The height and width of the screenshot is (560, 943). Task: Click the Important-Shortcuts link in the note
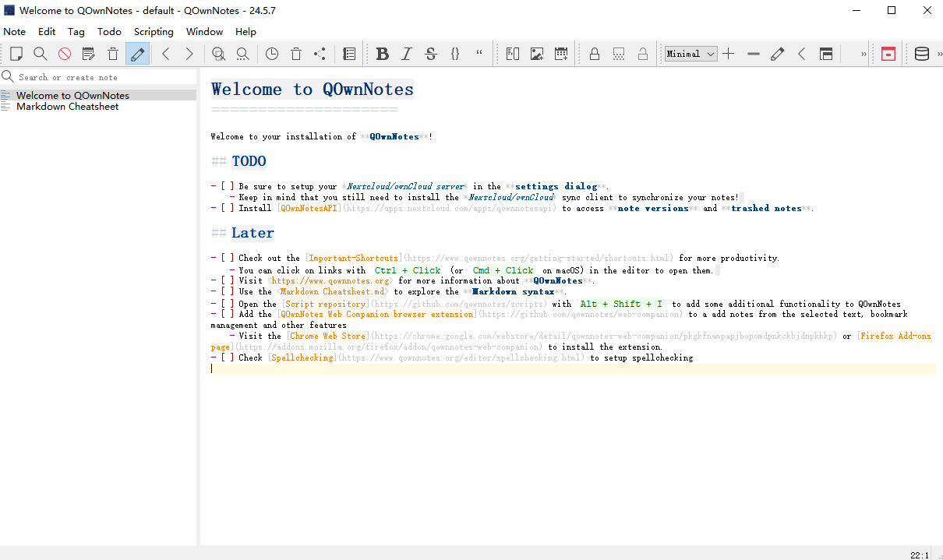(x=354, y=258)
